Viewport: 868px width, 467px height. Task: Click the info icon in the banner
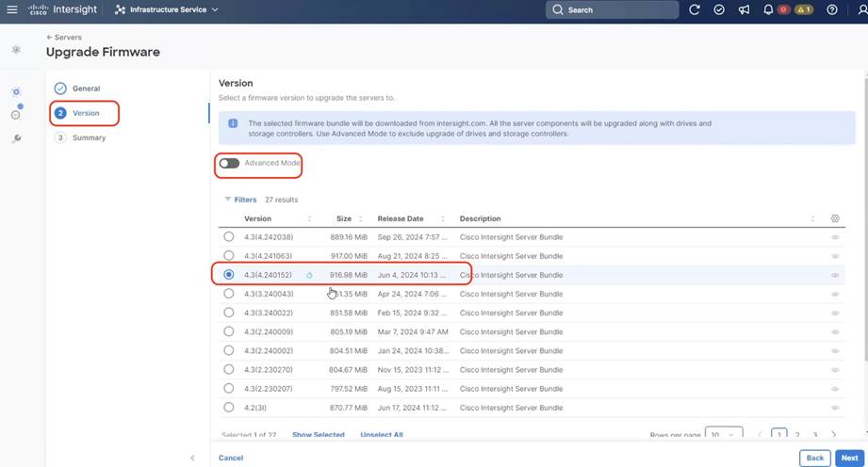[234, 123]
